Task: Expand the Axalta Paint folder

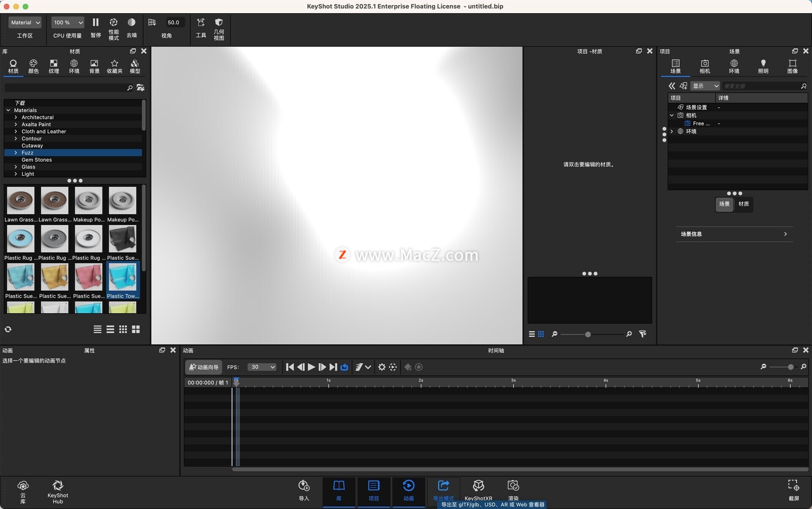Action: point(16,124)
